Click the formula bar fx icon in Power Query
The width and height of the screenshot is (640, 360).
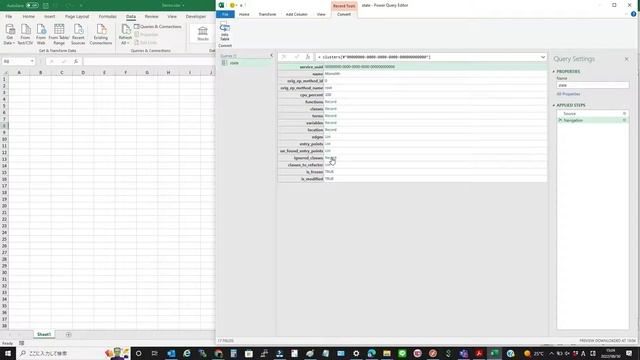pyautogui.click(x=308, y=57)
